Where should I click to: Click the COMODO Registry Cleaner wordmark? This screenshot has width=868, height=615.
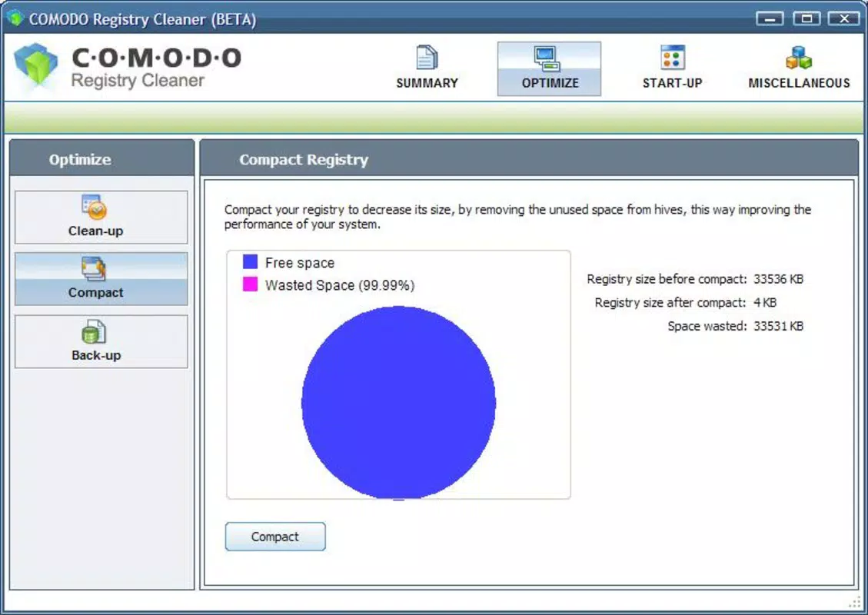pos(156,68)
